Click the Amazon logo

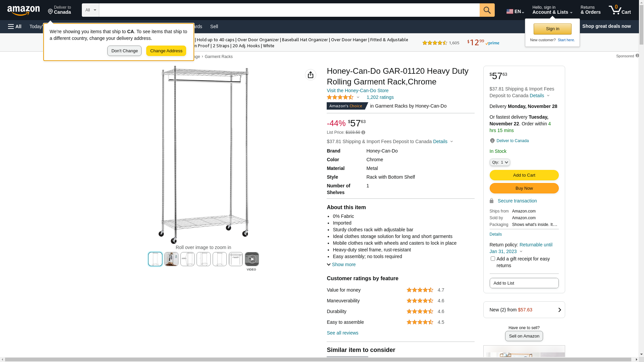[x=23, y=11]
